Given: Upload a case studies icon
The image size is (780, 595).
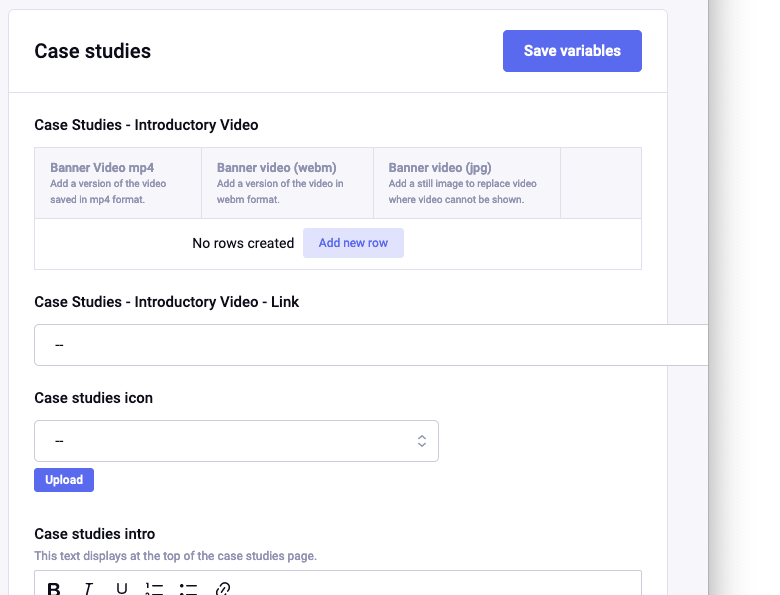Looking at the screenshot, I should coord(64,480).
